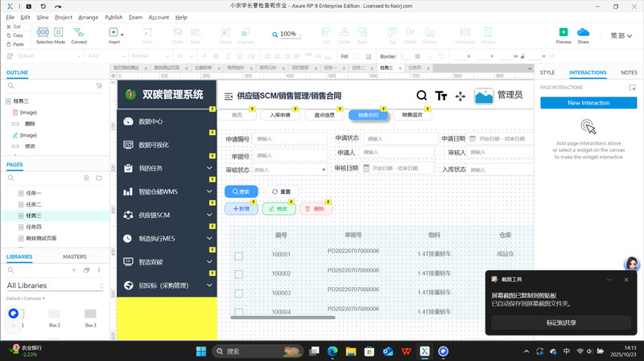Switch to the STYLE tab
This screenshot has height=361, width=644.
[x=547, y=72]
